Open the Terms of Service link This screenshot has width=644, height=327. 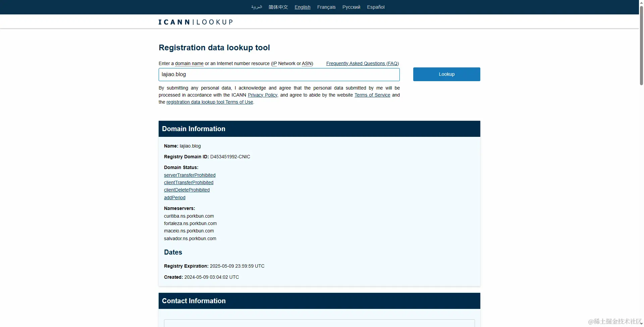point(372,95)
